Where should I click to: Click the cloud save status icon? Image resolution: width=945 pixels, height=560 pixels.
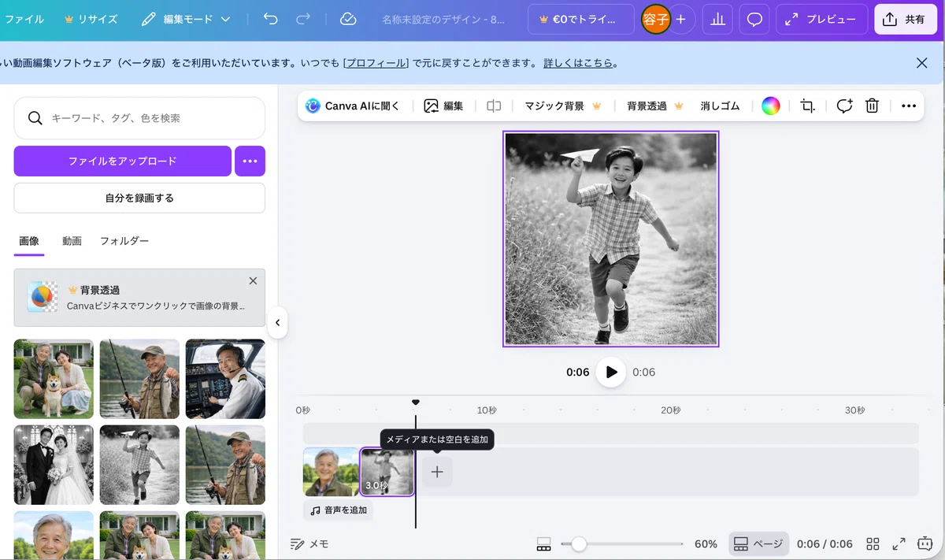348,19
